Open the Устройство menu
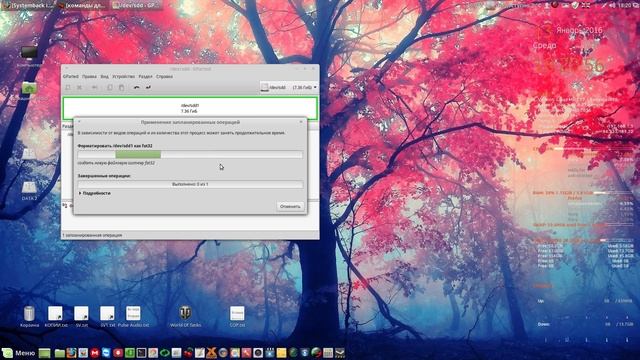Image resolution: width=640 pixels, height=360 pixels. 123,76
